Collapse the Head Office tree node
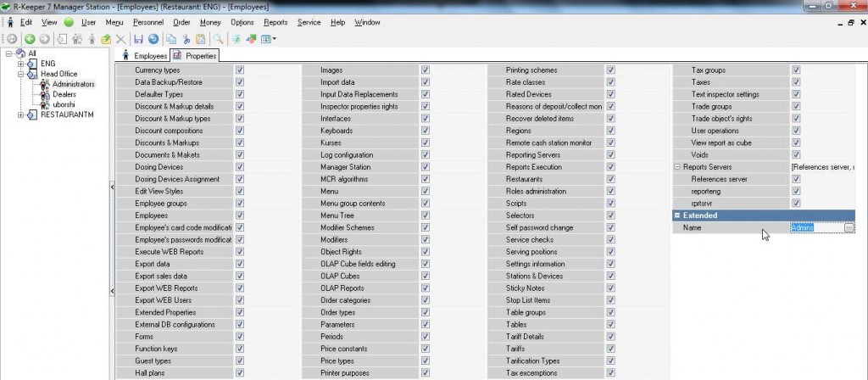This screenshot has height=380, width=868. pyautogui.click(x=20, y=75)
